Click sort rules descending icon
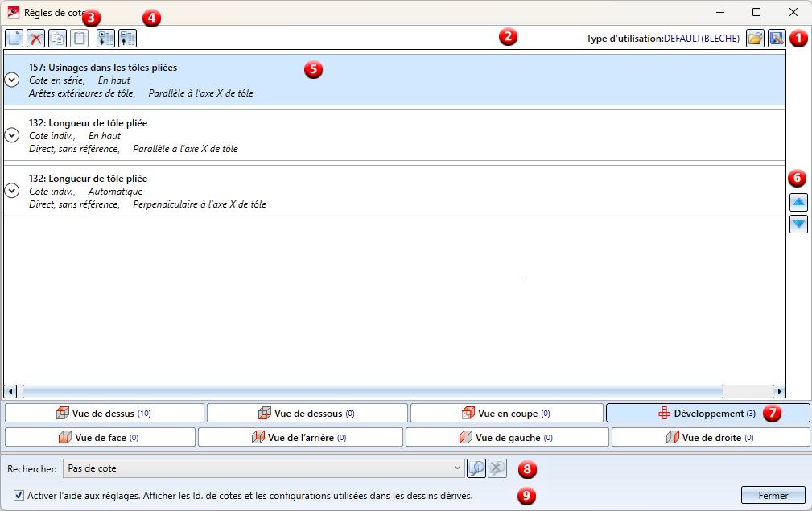 [105, 39]
